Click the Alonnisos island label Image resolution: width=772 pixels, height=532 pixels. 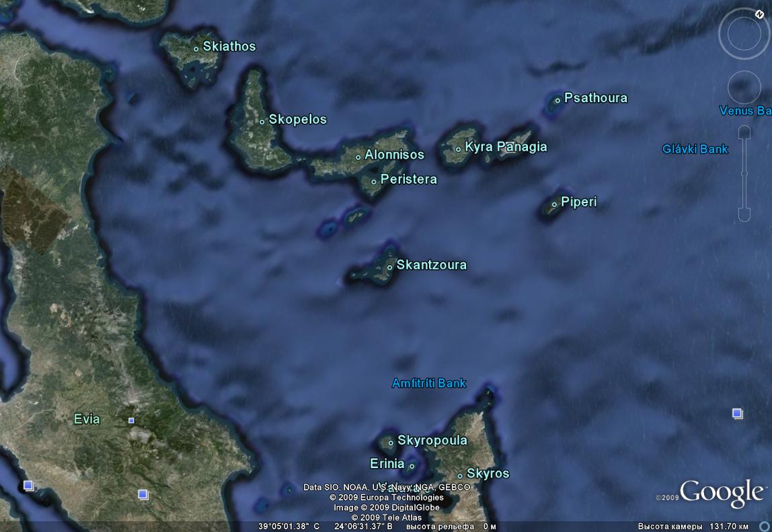click(x=394, y=155)
